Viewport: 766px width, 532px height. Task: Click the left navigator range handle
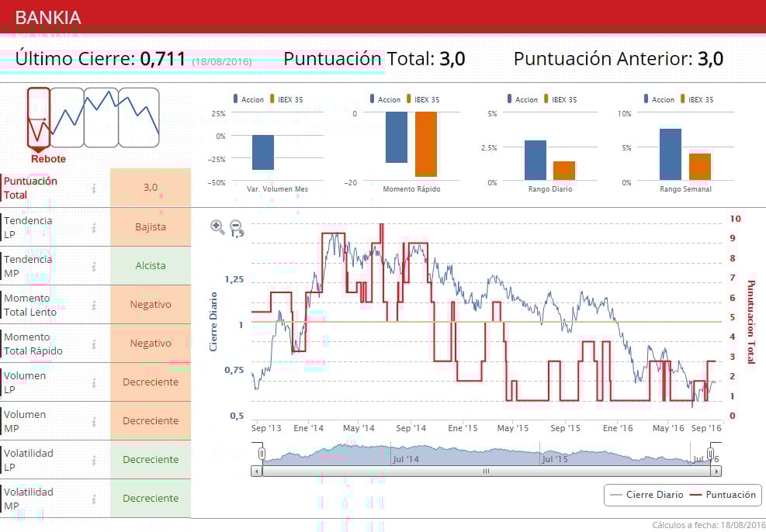point(262,454)
